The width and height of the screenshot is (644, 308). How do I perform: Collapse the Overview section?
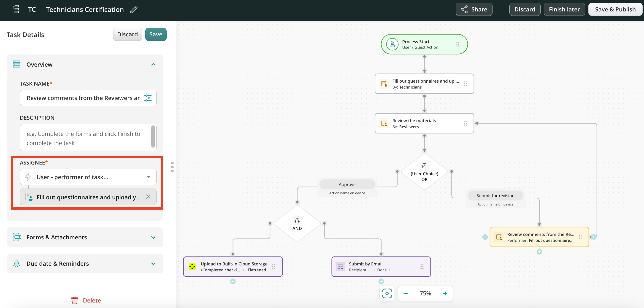tap(153, 65)
